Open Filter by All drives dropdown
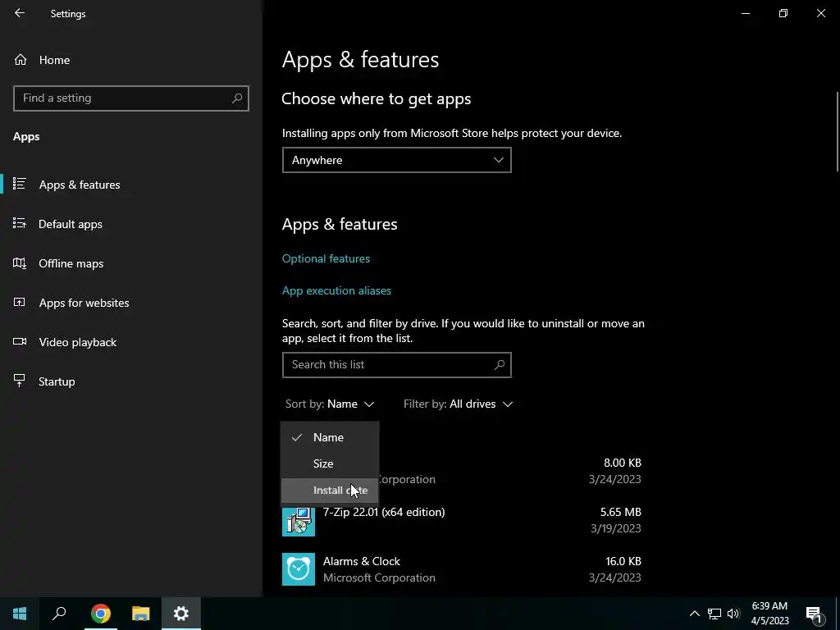 [x=458, y=404]
